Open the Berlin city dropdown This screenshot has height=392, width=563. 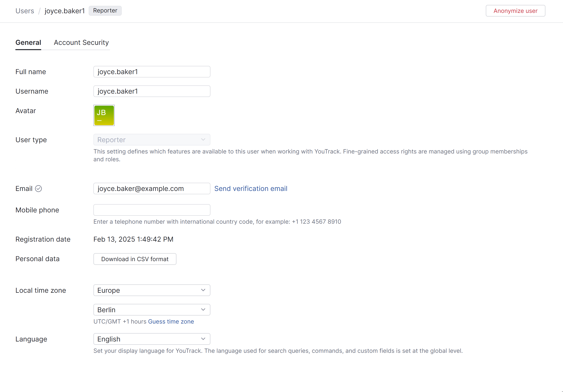point(152,310)
